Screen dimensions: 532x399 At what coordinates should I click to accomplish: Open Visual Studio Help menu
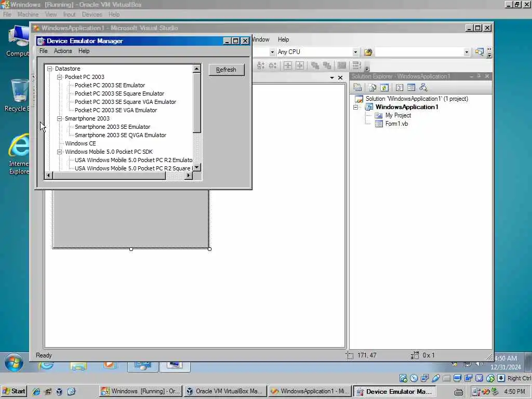point(283,39)
